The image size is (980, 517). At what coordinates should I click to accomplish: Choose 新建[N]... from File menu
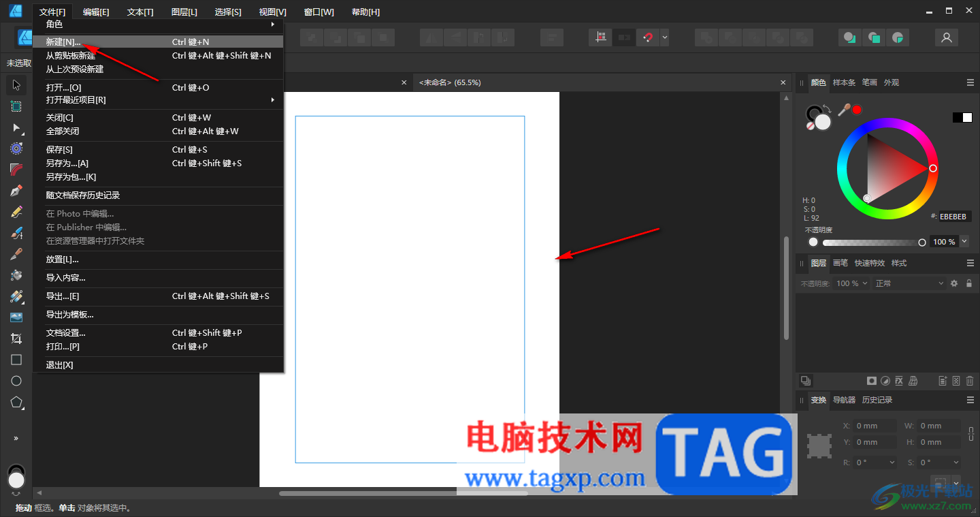tap(159, 42)
